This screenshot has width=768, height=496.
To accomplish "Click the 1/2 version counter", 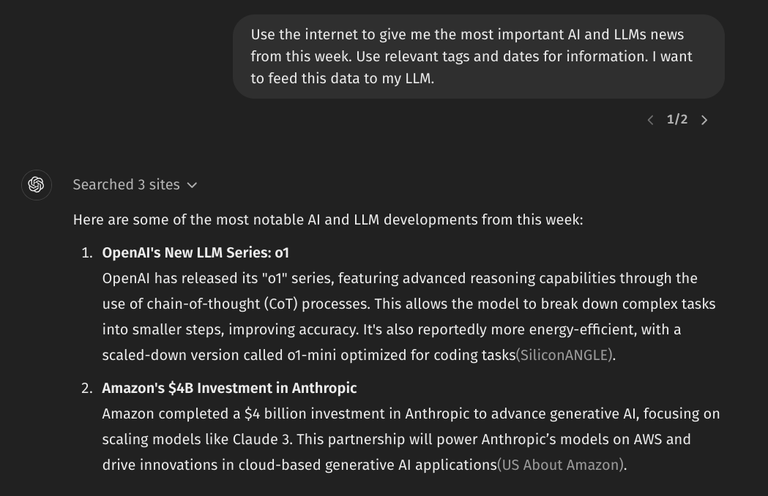I will (x=677, y=119).
